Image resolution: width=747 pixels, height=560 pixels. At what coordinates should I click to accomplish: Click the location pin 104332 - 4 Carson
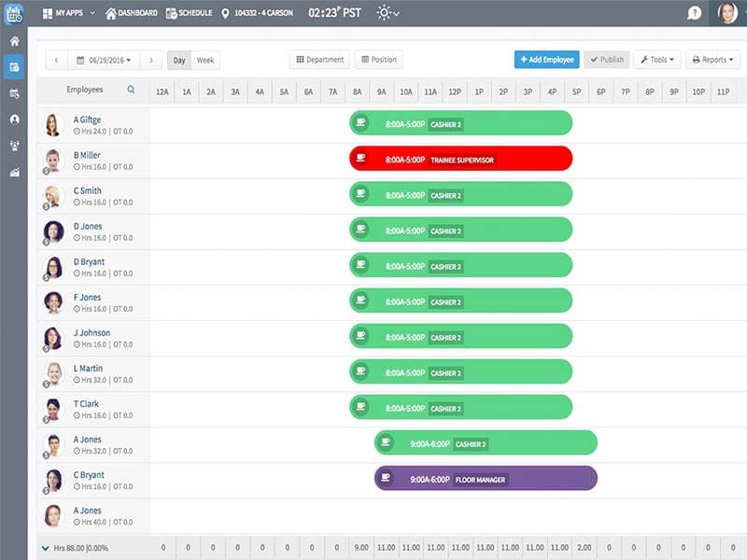[258, 13]
